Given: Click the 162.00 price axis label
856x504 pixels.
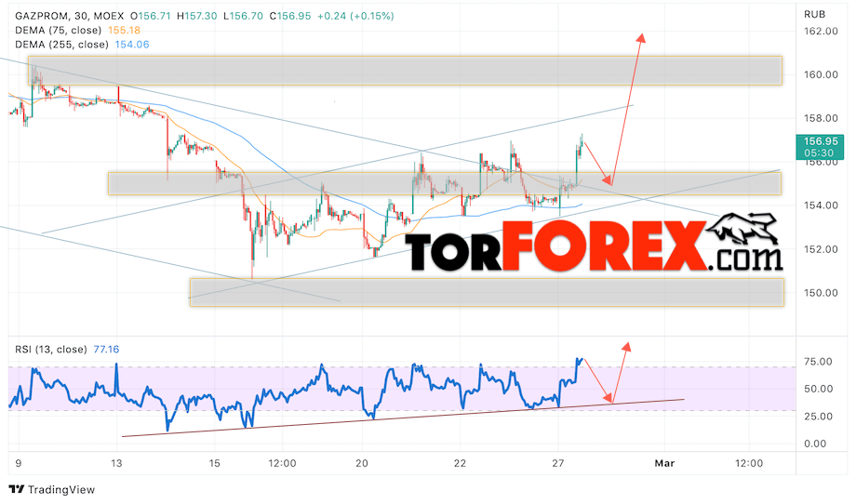Looking at the screenshot, I should point(821,31).
